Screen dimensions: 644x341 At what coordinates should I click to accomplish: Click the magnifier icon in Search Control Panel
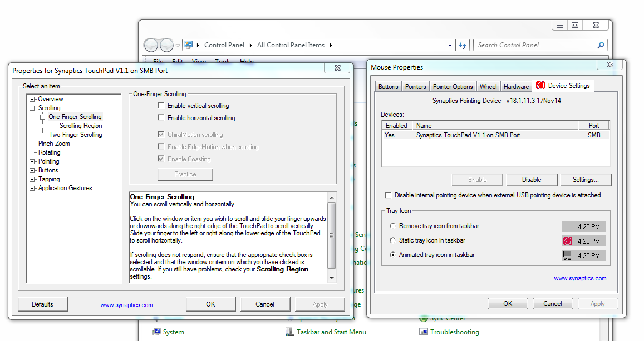601,45
